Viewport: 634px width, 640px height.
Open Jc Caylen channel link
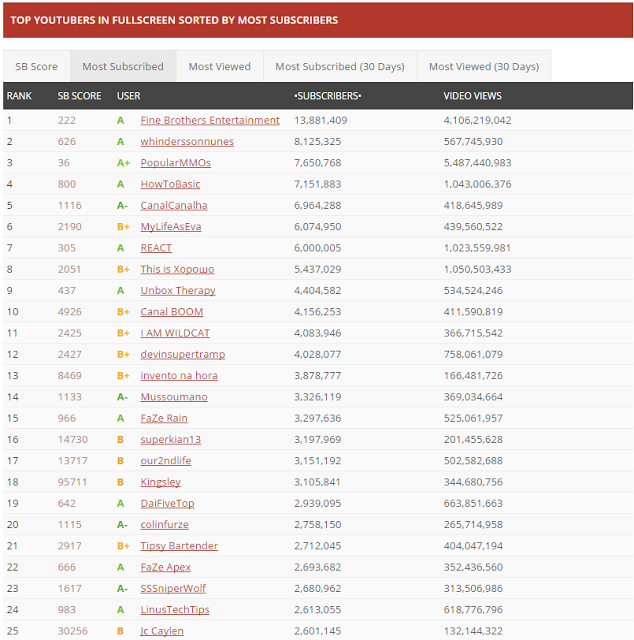pos(162,631)
